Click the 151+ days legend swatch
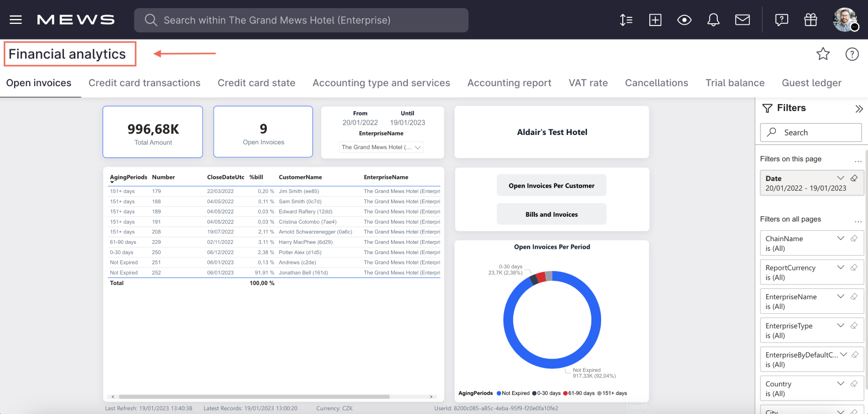The height and width of the screenshot is (414, 868). pos(599,393)
